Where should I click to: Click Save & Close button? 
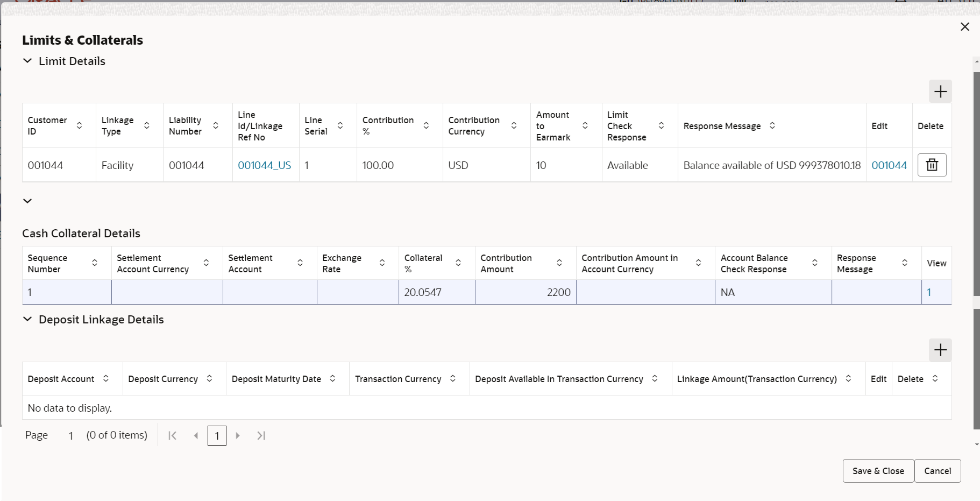click(x=878, y=471)
